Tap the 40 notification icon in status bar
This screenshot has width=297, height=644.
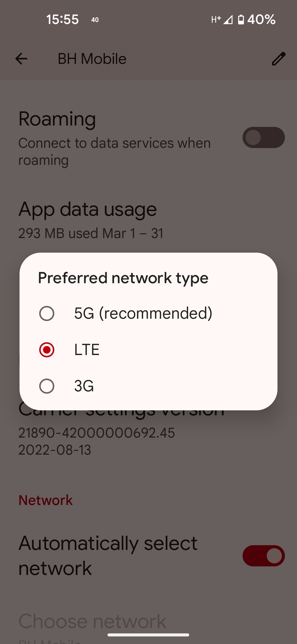click(95, 20)
